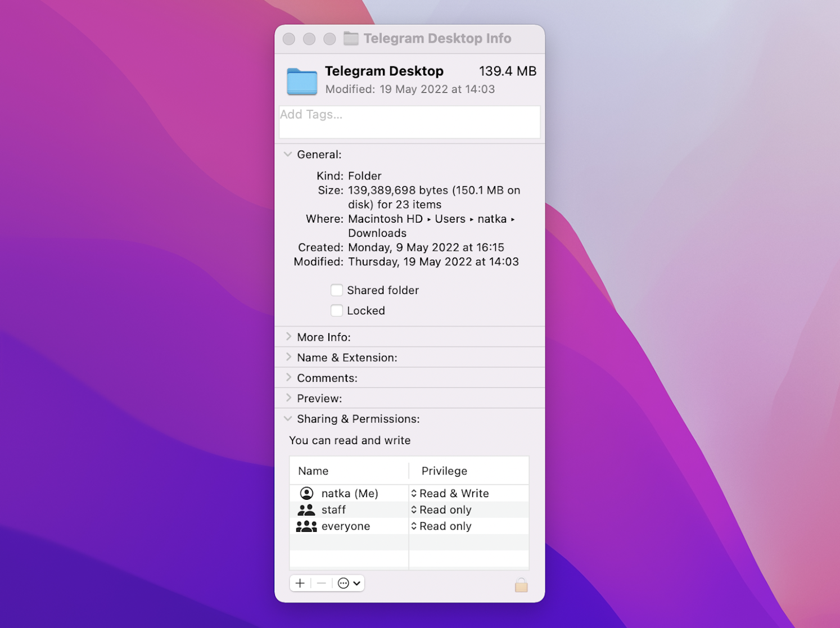The width and height of the screenshot is (840, 628).
Task: Click inside the Add Tags field
Action: pyautogui.click(x=409, y=121)
